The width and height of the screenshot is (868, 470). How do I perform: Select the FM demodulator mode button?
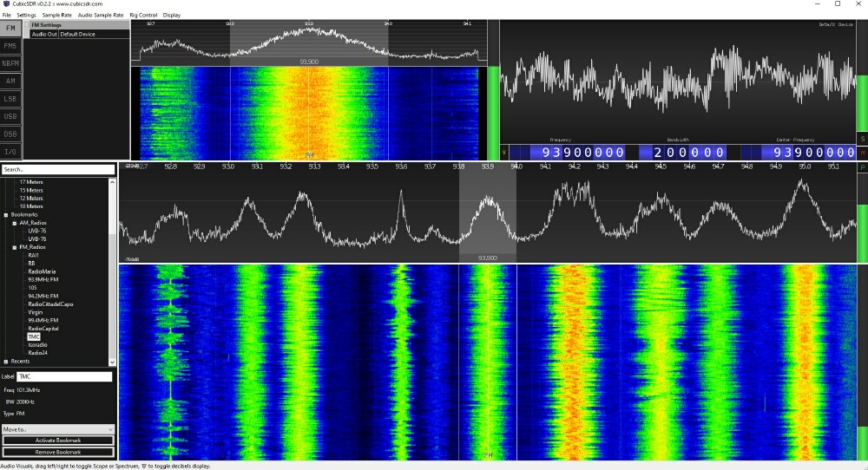coord(10,29)
